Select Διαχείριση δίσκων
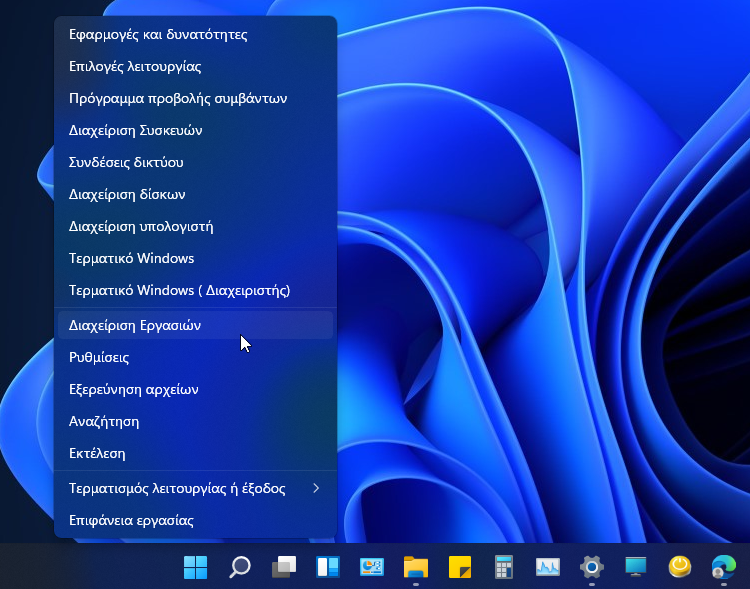 pyautogui.click(x=195, y=195)
